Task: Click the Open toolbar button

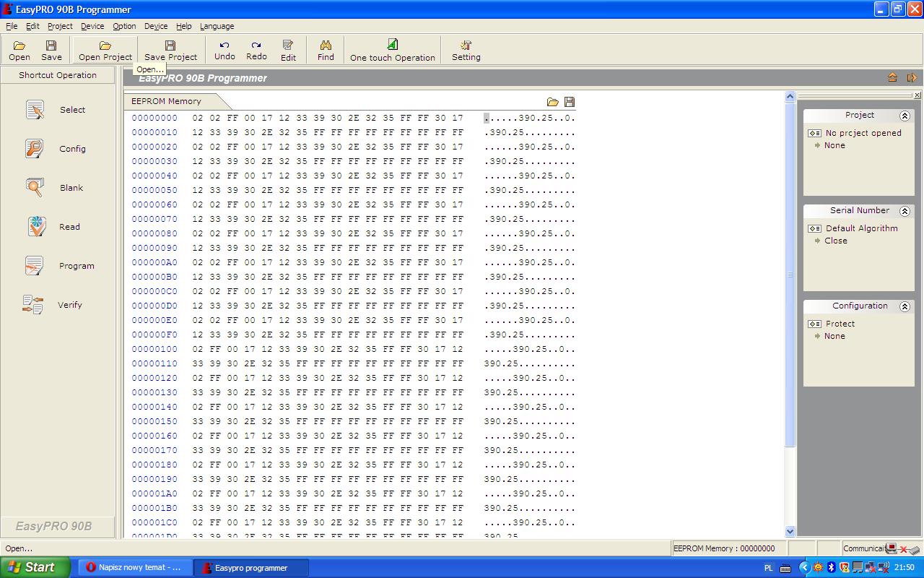Action: pos(19,50)
